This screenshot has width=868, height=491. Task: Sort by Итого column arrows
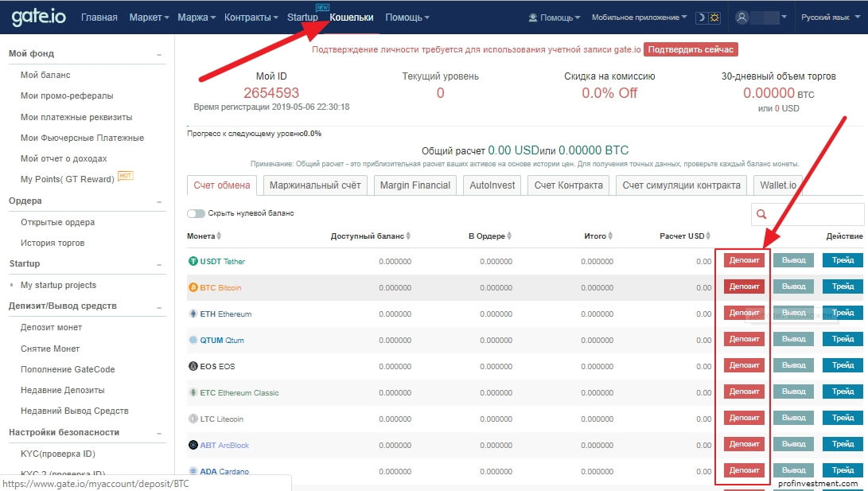(610, 236)
